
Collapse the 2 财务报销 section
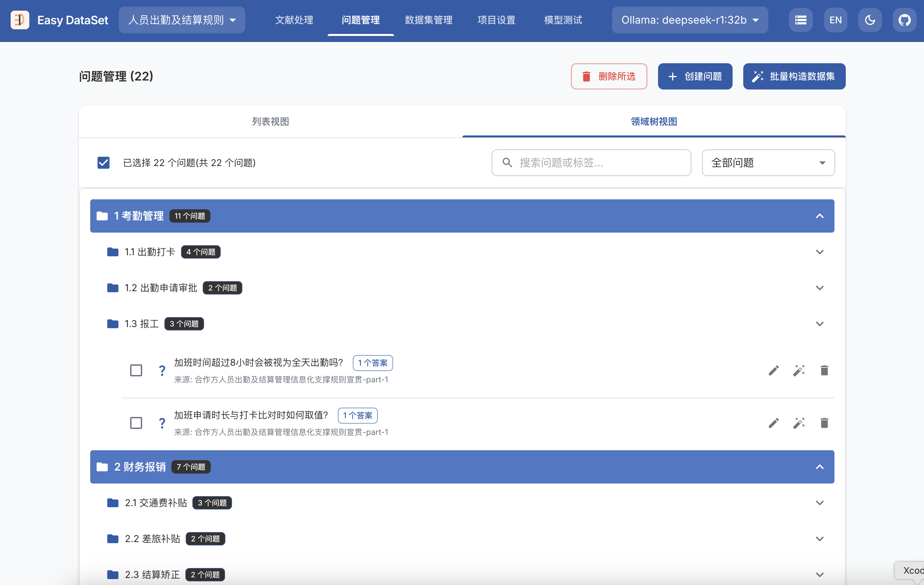[x=819, y=467]
